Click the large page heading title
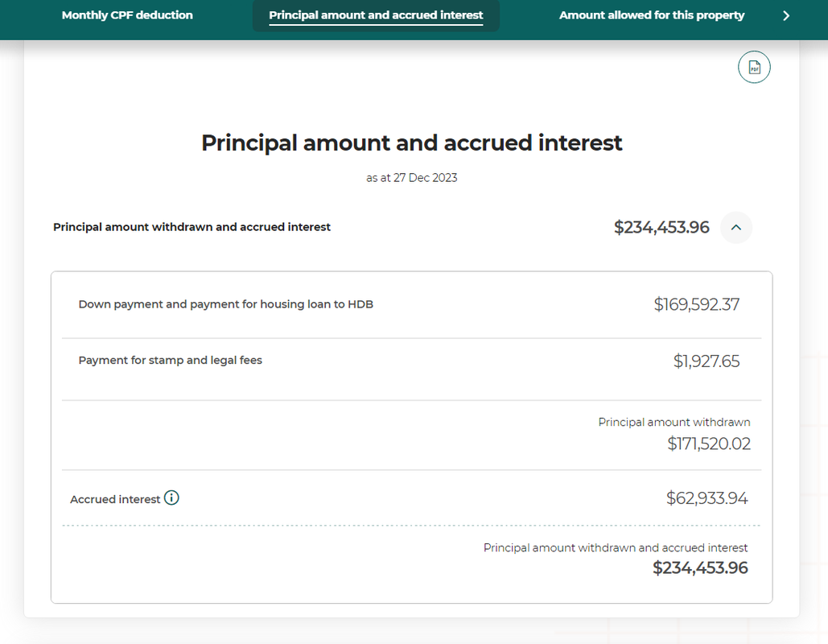This screenshot has height=644, width=828. (x=411, y=142)
